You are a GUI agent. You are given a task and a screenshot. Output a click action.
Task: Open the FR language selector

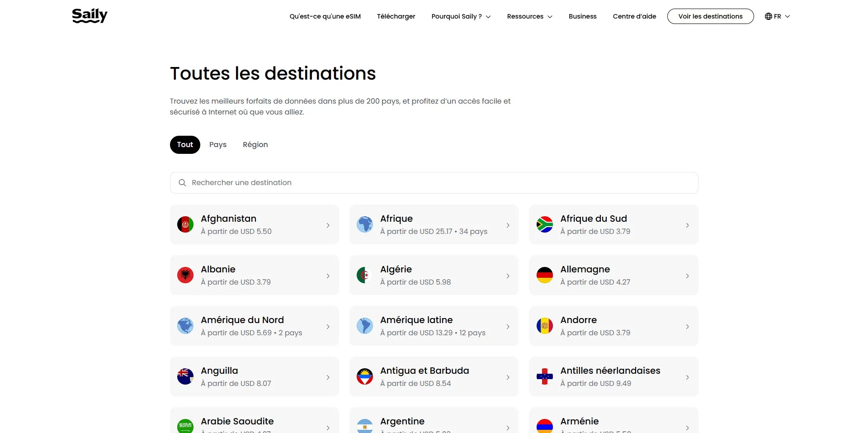tap(778, 16)
